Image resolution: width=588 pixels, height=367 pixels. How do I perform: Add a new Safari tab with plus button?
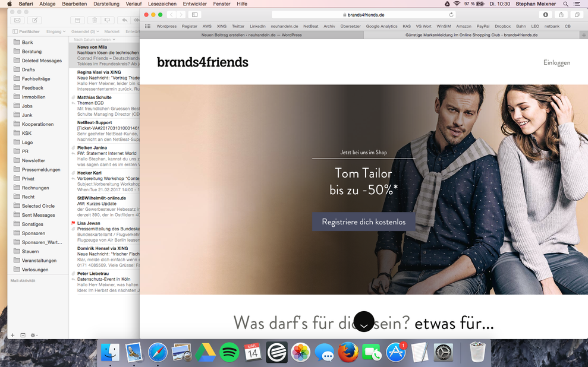point(583,35)
